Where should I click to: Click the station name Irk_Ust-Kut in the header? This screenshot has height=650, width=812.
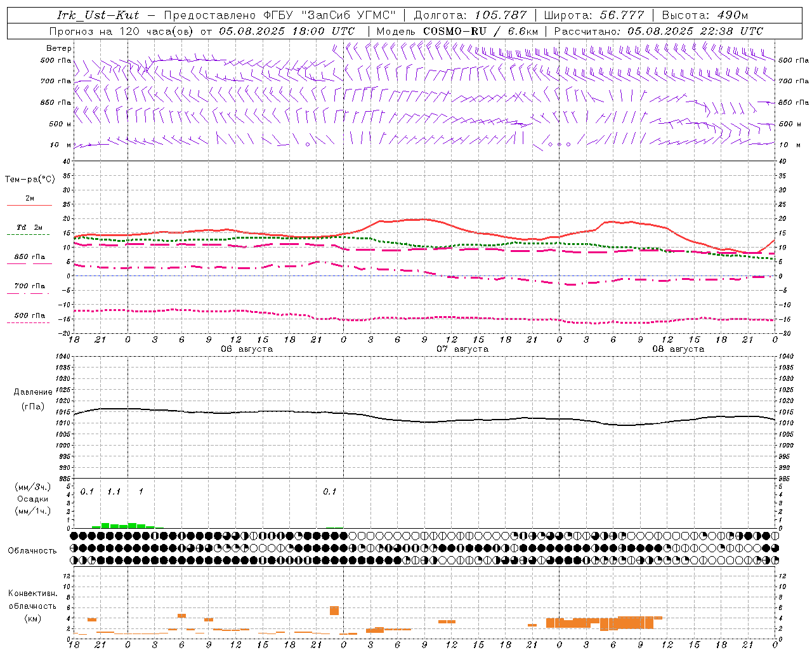coord(97,15)
